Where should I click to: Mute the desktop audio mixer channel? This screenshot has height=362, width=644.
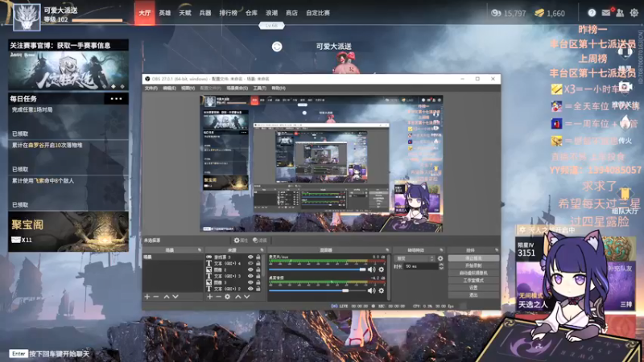click(x=371, y=290)
